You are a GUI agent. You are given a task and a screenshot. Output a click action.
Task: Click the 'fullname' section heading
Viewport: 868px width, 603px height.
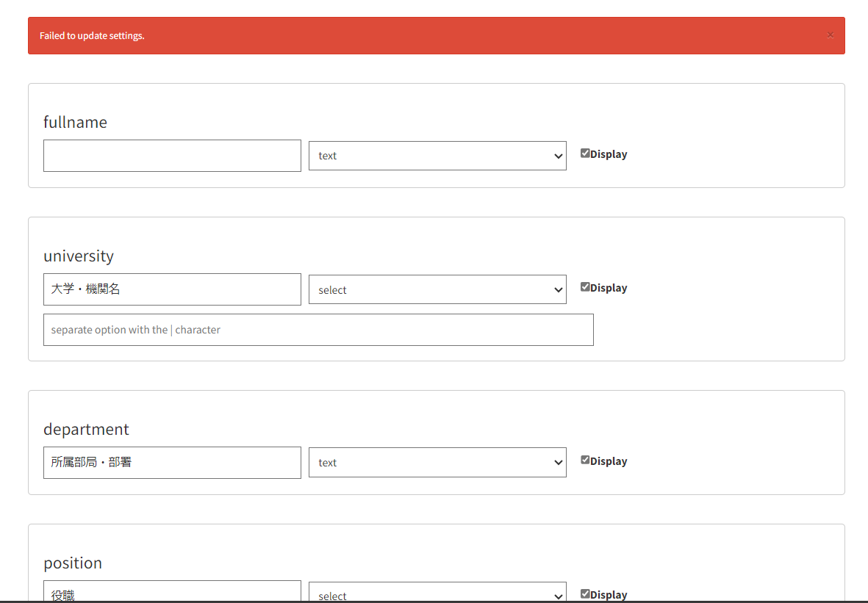click(75, 123)
